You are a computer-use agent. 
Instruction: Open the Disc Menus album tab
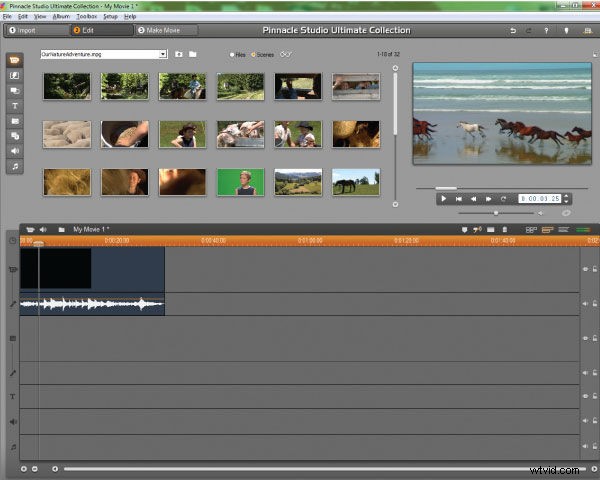pos(15,136)
